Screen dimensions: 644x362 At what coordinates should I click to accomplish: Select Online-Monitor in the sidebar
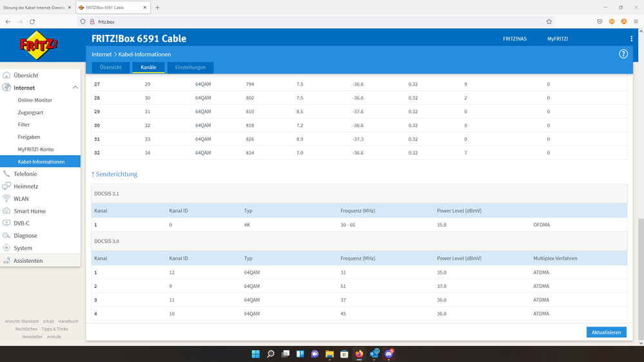[35, 100]
